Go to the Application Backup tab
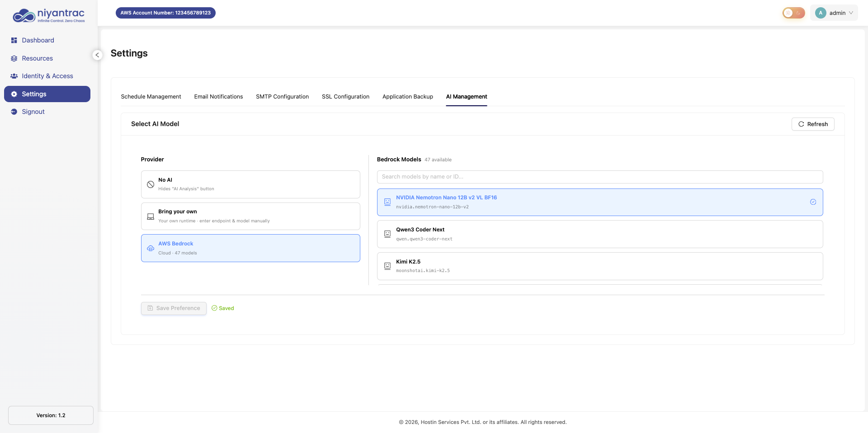The height and width of the screenshot is (433, 868). pyautogui.click(x=408, y=97)
